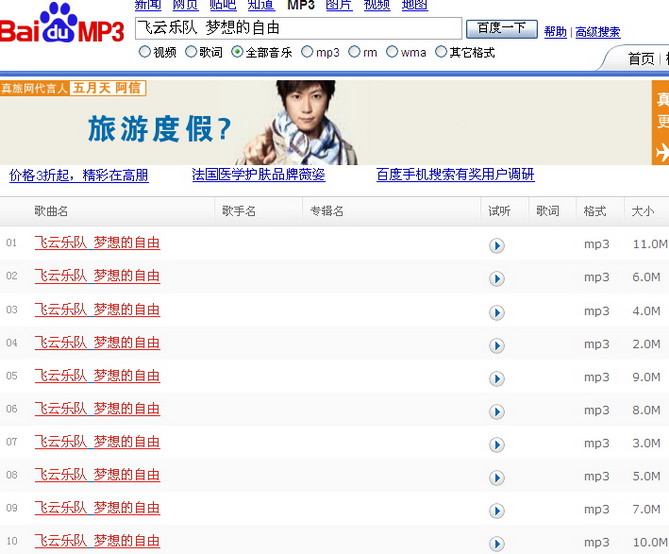Screen dimensions: 669x554
Task: Play preview for song row 01
Action: [x=497, y=245]
